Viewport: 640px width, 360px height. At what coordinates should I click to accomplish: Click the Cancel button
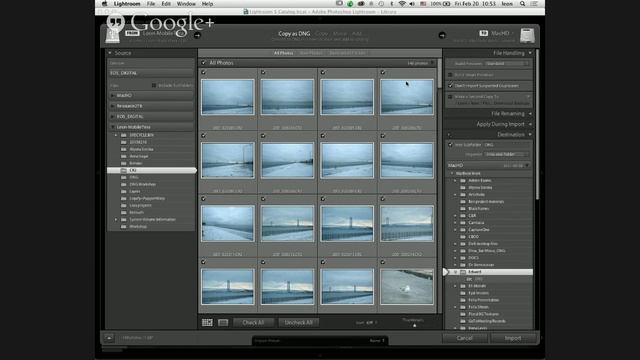point(464,338)
